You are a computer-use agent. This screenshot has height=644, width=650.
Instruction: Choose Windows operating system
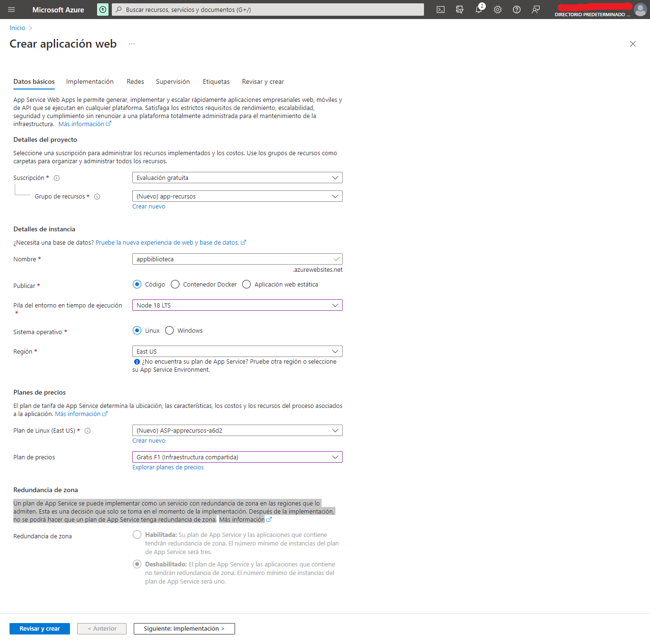click(x=169, y=330)
